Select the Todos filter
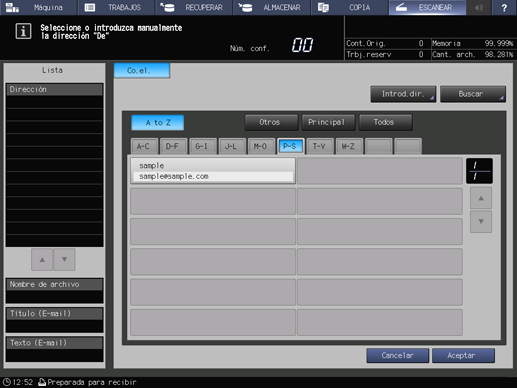Screen dimensions: 517x388 click(x=386, y=122)
